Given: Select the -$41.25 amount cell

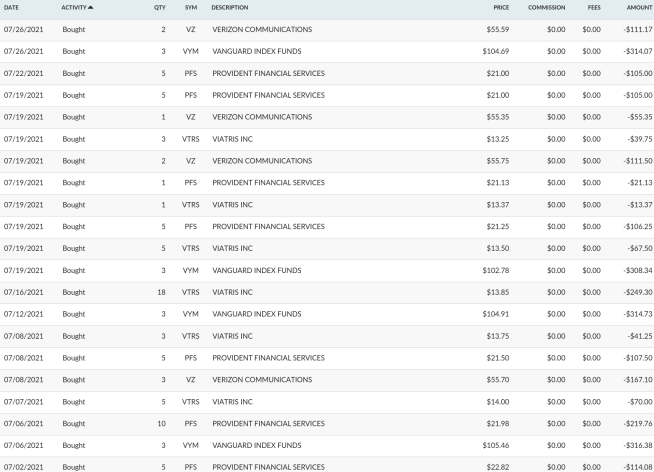Looking at the screenshot, I should pyautogui.click(x=640, y=336).
